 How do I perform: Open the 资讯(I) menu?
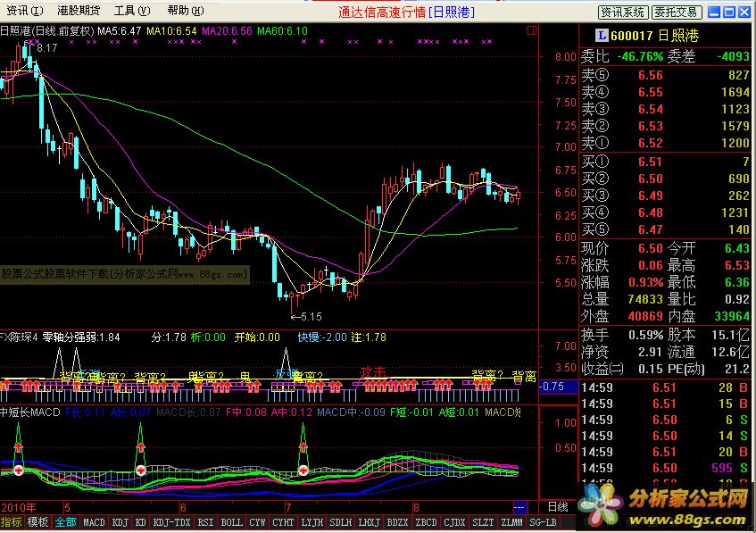click(24, 10)
